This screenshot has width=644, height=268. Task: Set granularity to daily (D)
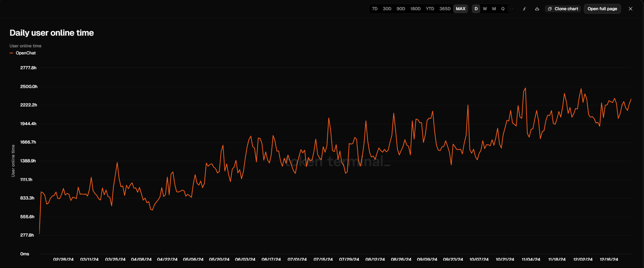tap(476, 9)
